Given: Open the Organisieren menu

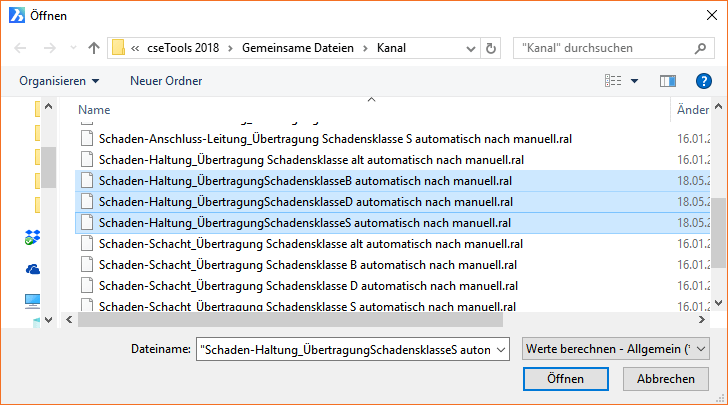Looking at the screenshot, I should 59,80.
